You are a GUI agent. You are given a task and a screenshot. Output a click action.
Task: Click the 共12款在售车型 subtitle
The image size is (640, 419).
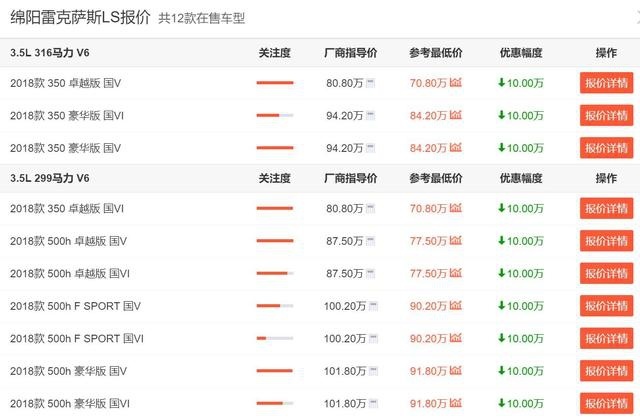[202, 18]
